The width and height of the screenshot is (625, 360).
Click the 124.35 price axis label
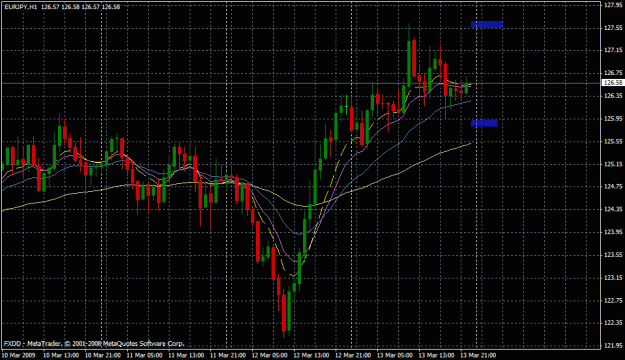(x=613, y=209)
